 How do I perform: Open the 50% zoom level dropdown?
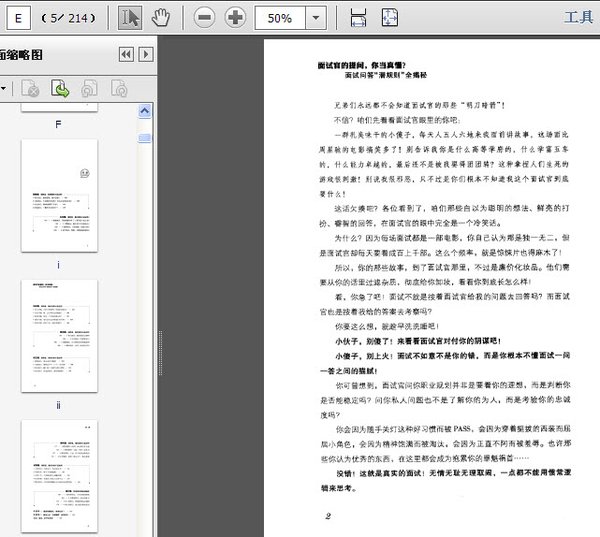click(x=316, y=18)
